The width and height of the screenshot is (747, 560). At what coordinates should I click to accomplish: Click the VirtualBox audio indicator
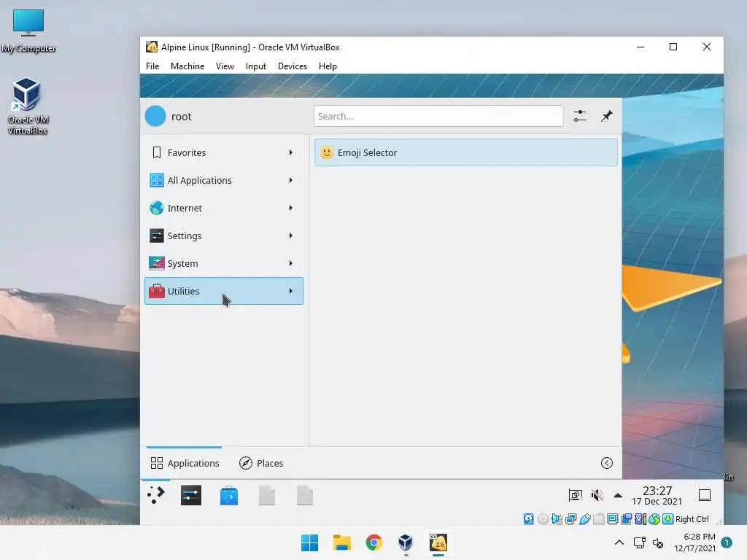tap(557, 519)
